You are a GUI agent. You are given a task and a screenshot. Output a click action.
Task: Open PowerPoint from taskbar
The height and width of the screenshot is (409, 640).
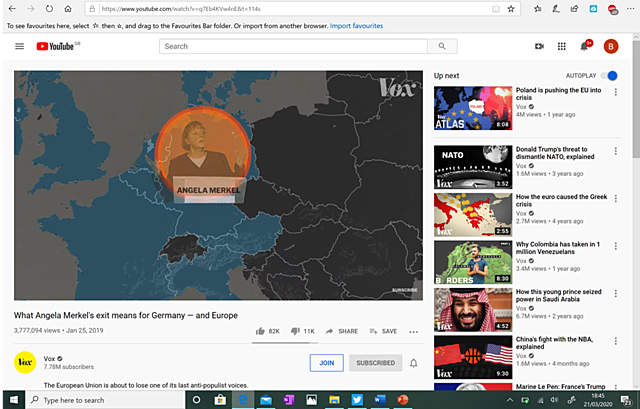coord(402,400)
